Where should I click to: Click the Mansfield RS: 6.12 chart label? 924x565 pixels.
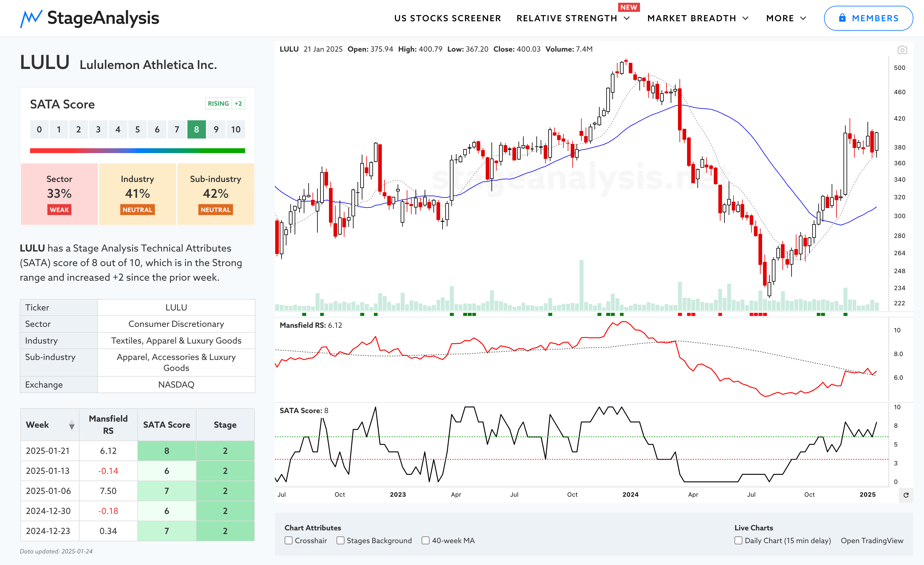pos(311,325)
